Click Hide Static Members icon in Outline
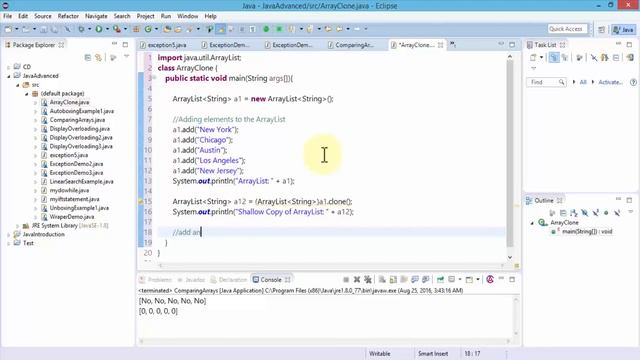Screen dimensions: 640x360 click(x=596, y=213)
